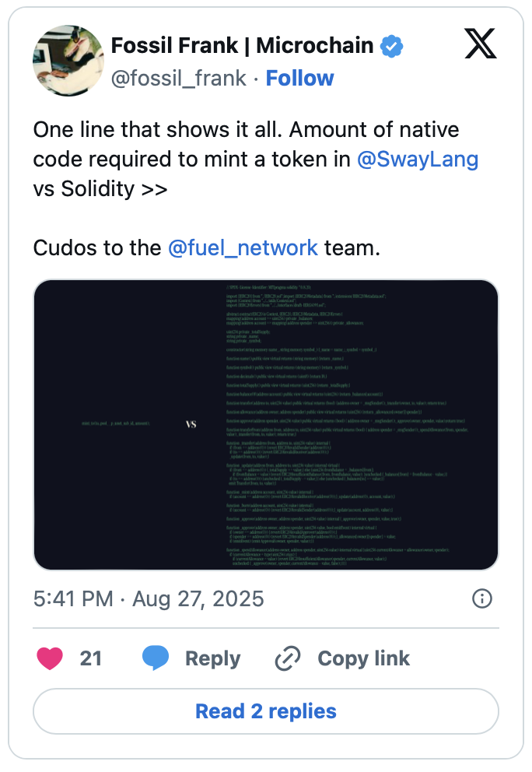Viewport: 532px width, 772px height.
Task: Click the blue verified badge
Action: [391, 47]
